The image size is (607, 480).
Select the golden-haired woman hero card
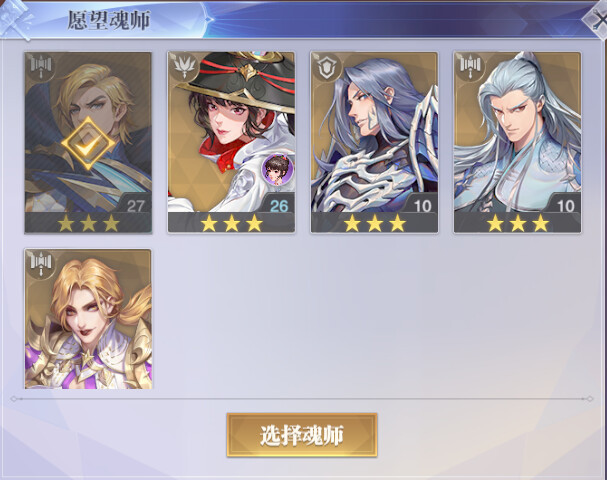pos(88,319)
